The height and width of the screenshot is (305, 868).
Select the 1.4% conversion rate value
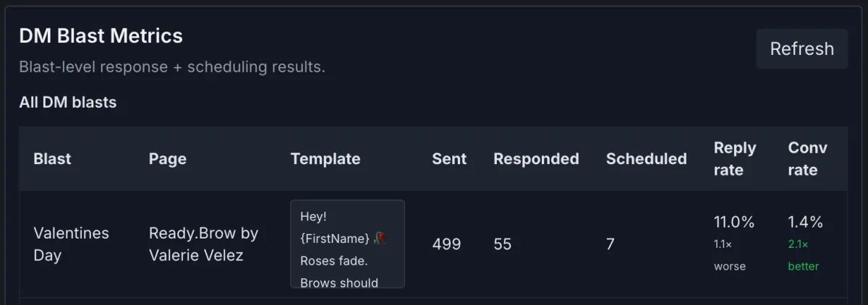(805, 222)
